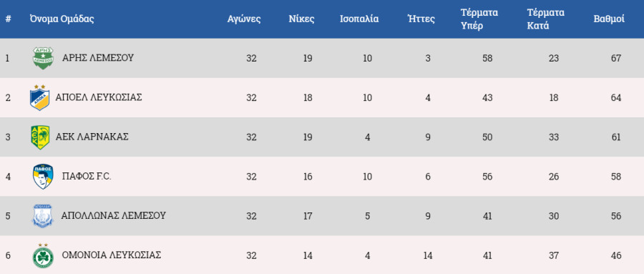Click the Omonoia Nicosia clover logo
The width and height of the screenshot is (644, 274).
(x=43, y=255)
